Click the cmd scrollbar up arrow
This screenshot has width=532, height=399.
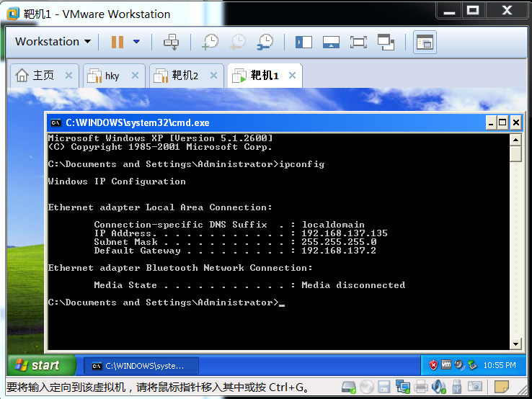(515, 140)
